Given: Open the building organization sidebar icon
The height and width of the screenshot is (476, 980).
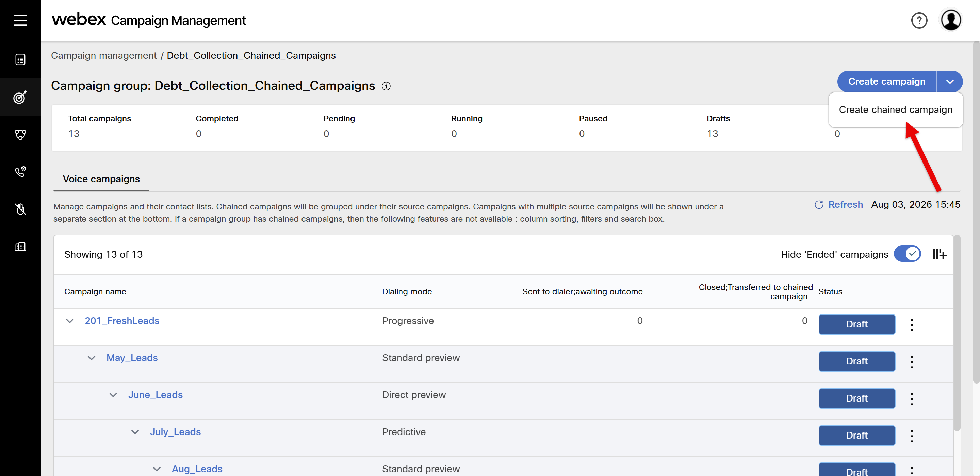Looking at the screenshot, I should click(20, 247).
